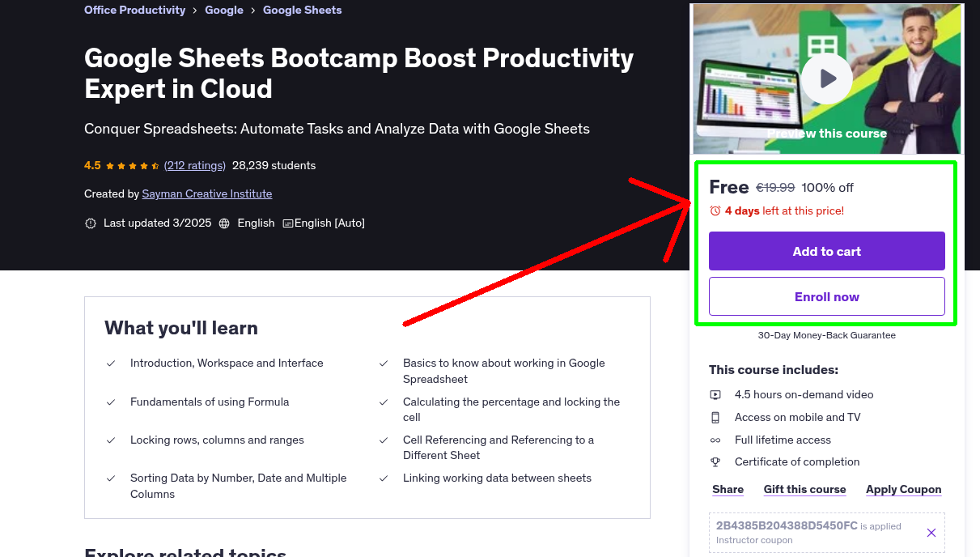Screen dimensions: 980x557
Task: Click This course includes heading
Action: click(x=774, y=370)
